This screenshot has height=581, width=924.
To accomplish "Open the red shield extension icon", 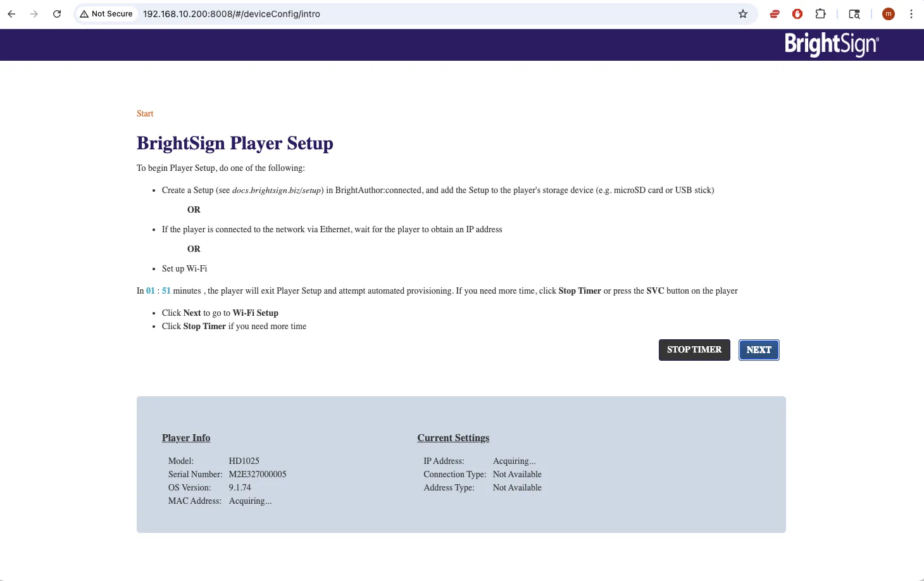I will point(797,14).
